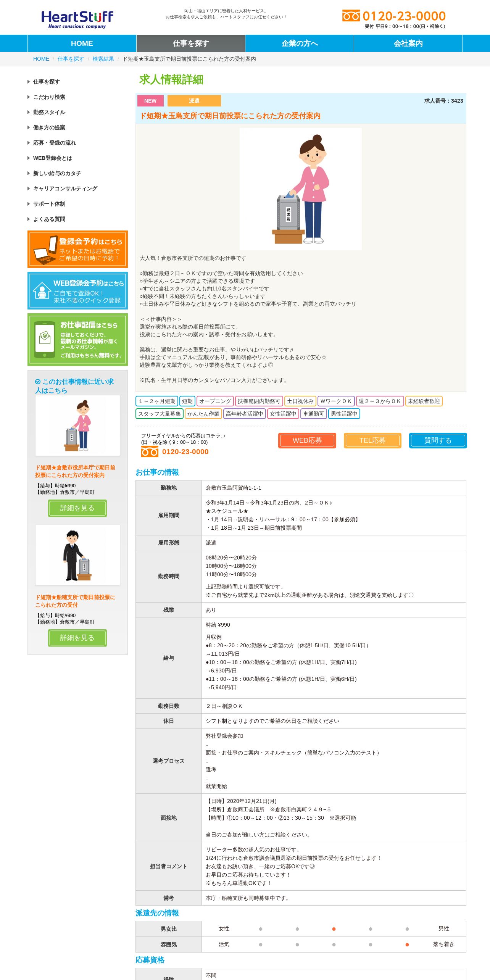Open link ド短期★倉敷市役所本庁で期日前投票
Viewport: 490px width, 980px height.
[x=75, y=471]
